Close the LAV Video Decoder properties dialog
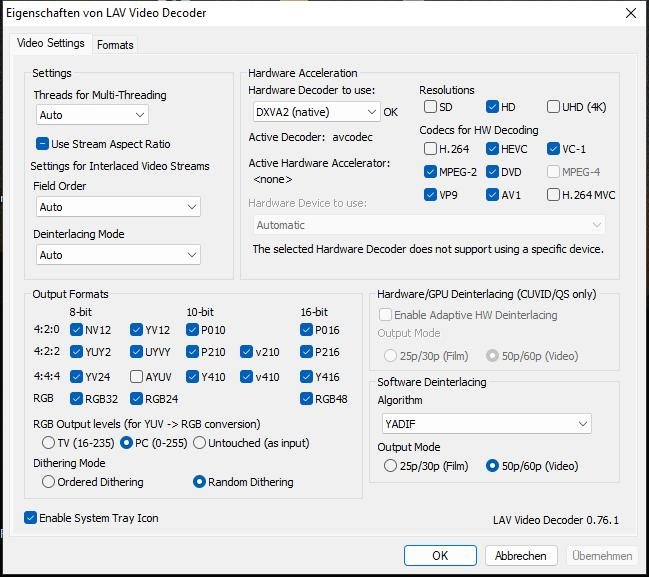Viewport: 649px width, 577px height. pyautogui.click(x=630, y=13)
